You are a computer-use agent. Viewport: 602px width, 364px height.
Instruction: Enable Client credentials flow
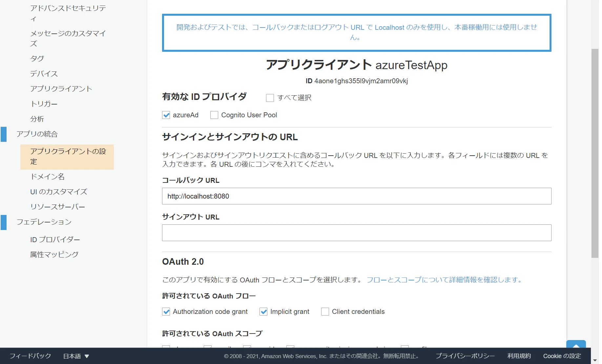pyautogui.click(x=325, y=312)
